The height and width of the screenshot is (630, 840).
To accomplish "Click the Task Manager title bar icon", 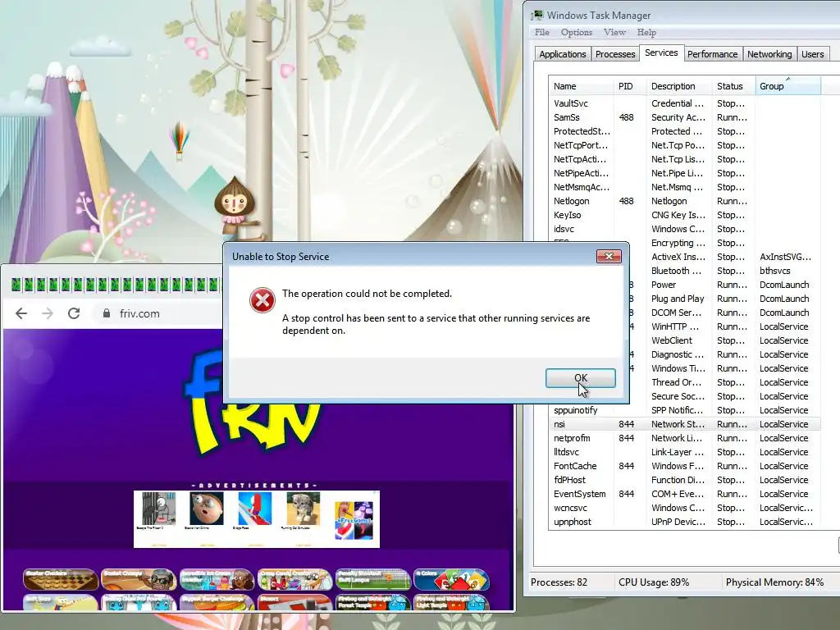I will point(536,15).
